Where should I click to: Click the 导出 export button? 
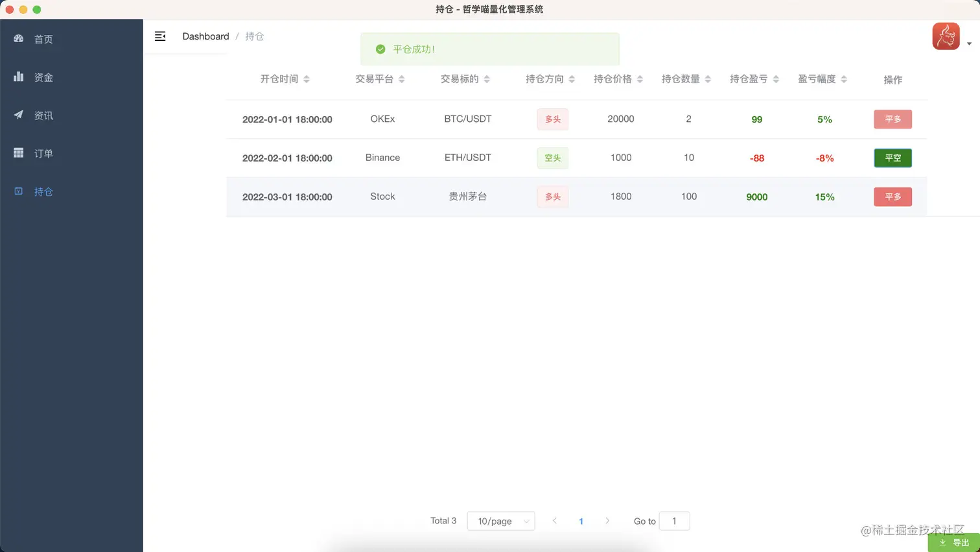tap(954, 542)
